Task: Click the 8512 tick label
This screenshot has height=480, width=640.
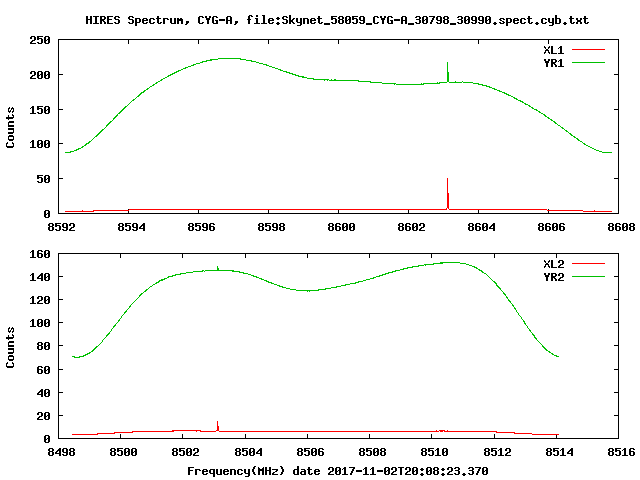Action: (497, 452)
